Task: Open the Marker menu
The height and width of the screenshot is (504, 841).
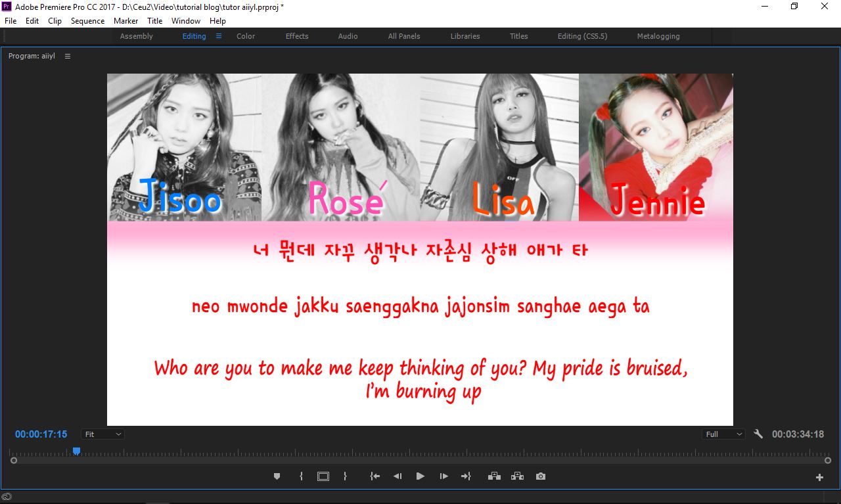Action: 125,21
